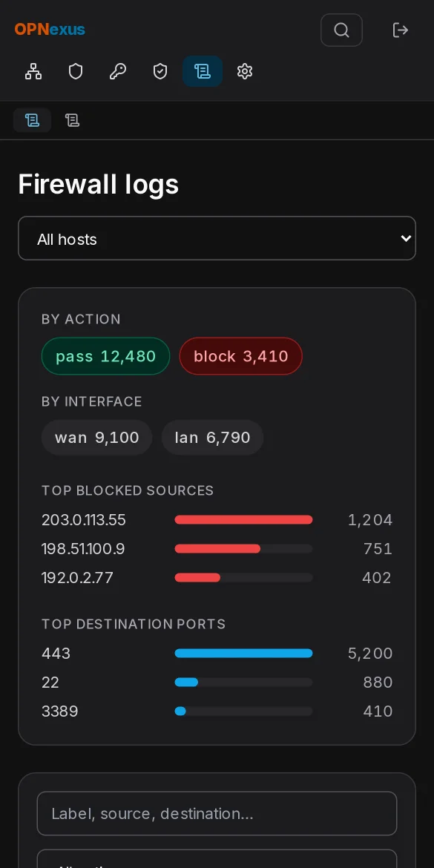Open the settings gear nav icon
Viewport: 434px width, 868px height.
[245, 71]
